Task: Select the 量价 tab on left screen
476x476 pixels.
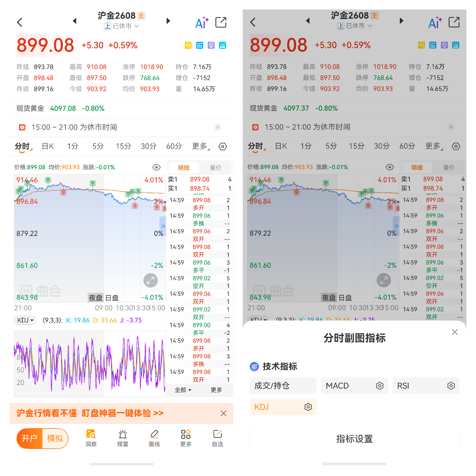Action: click(x=215, y=167)
